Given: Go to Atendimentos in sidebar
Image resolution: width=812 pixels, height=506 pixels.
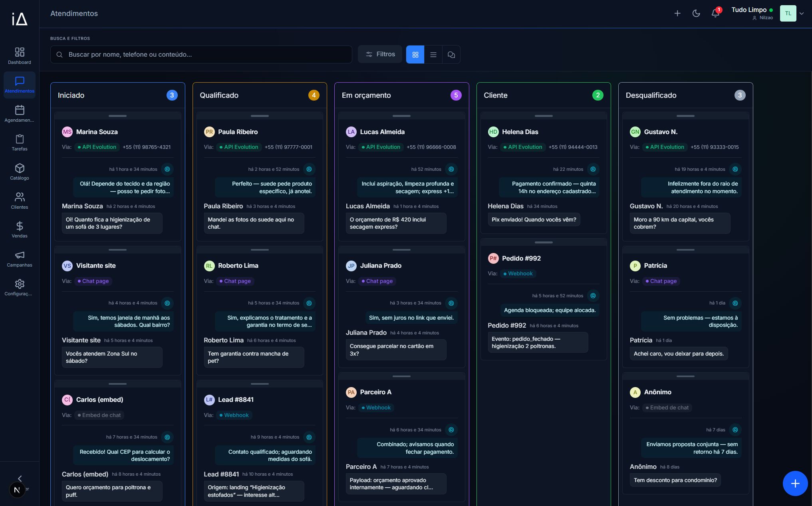Looking at the screenshot, I should (20, 85).
